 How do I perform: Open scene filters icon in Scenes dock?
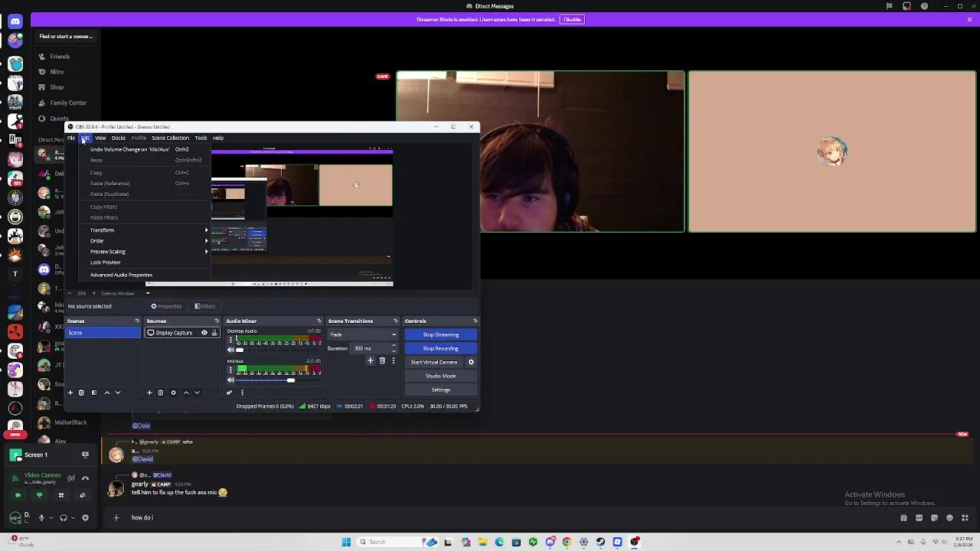coord(94,393)
